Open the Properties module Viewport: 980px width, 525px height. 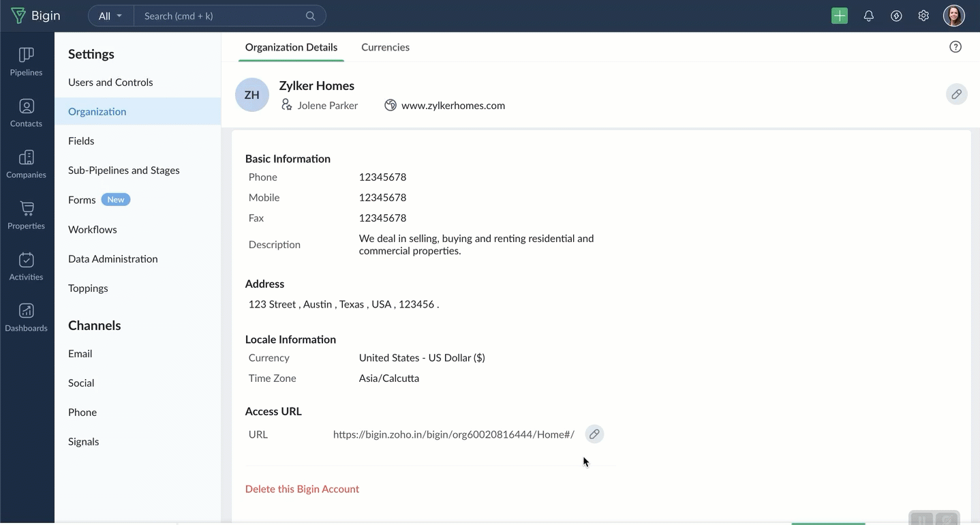tap(27, 215)
